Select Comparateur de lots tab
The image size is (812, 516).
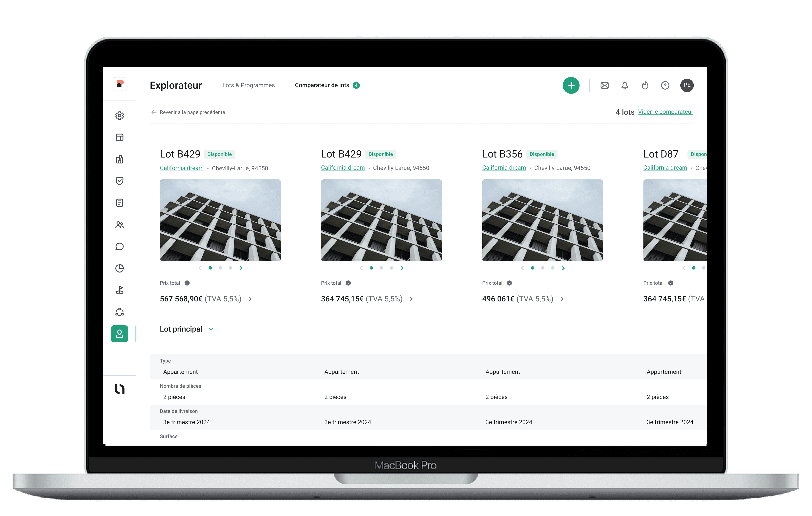[x=322, y=85]
